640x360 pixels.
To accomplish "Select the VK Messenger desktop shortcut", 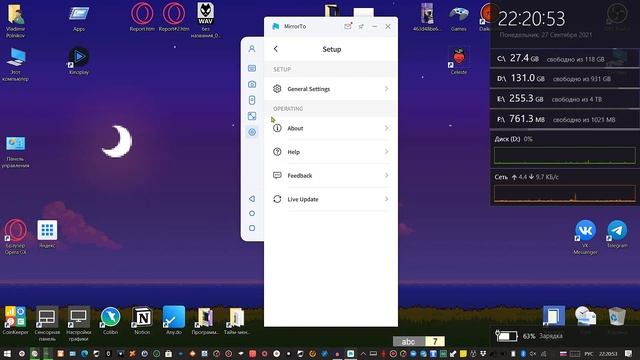I will (585, 237).
